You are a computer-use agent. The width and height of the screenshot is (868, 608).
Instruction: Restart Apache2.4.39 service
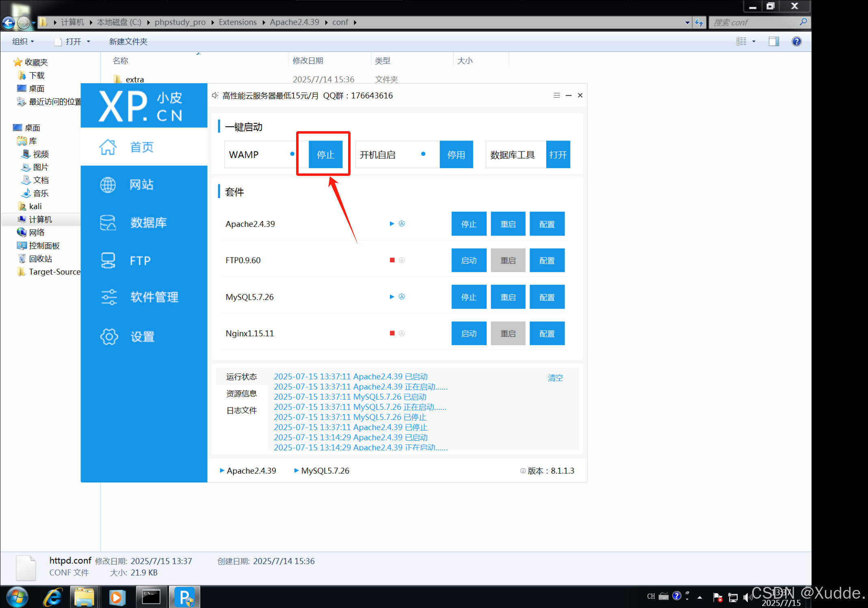pos(508,224)
